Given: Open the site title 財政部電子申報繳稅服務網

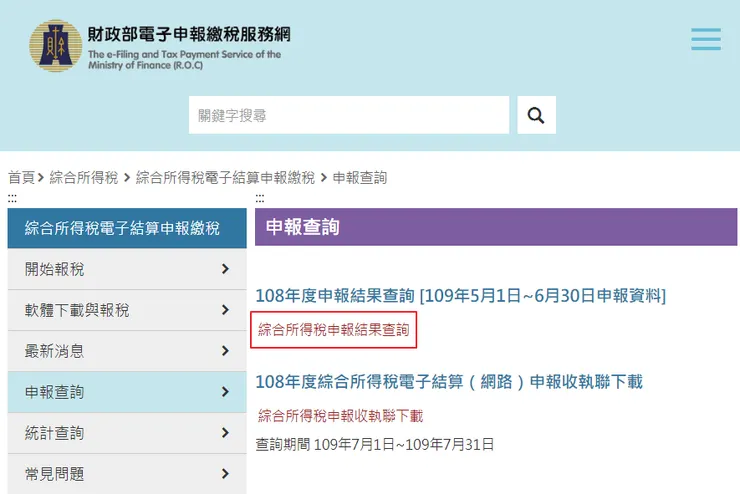Looking at the screenshot, I should click(189, 34).
